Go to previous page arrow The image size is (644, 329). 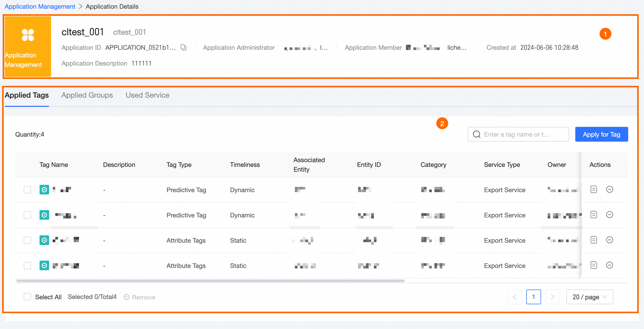514,297
